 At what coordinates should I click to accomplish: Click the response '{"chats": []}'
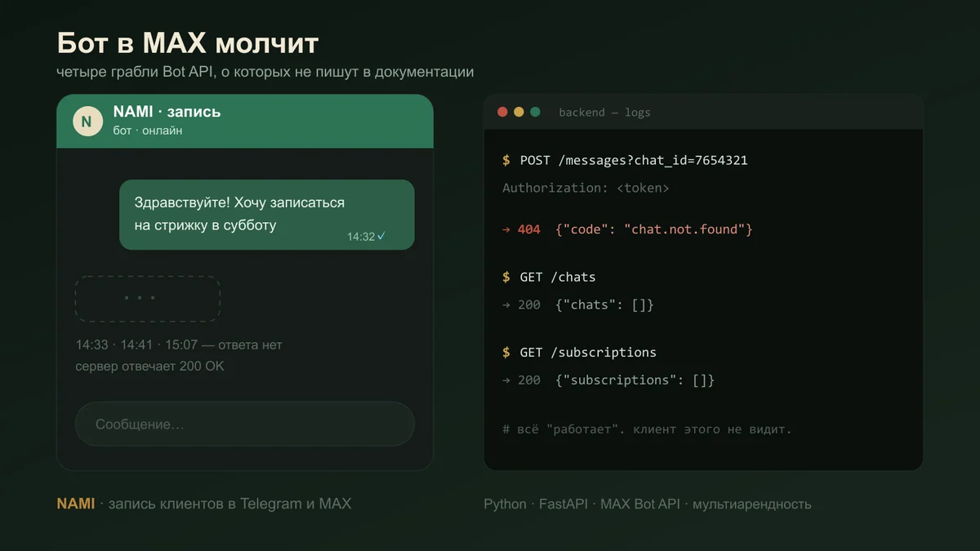tap(604, 304)
